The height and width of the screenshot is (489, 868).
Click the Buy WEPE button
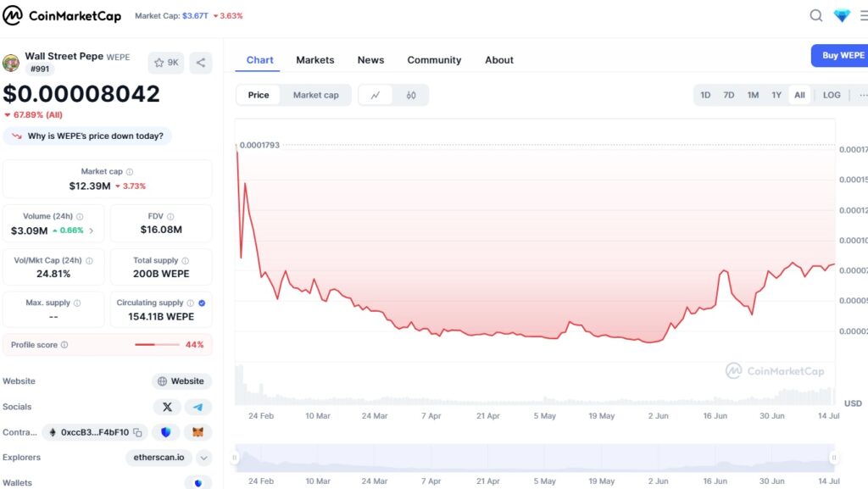tap(842, 56)
